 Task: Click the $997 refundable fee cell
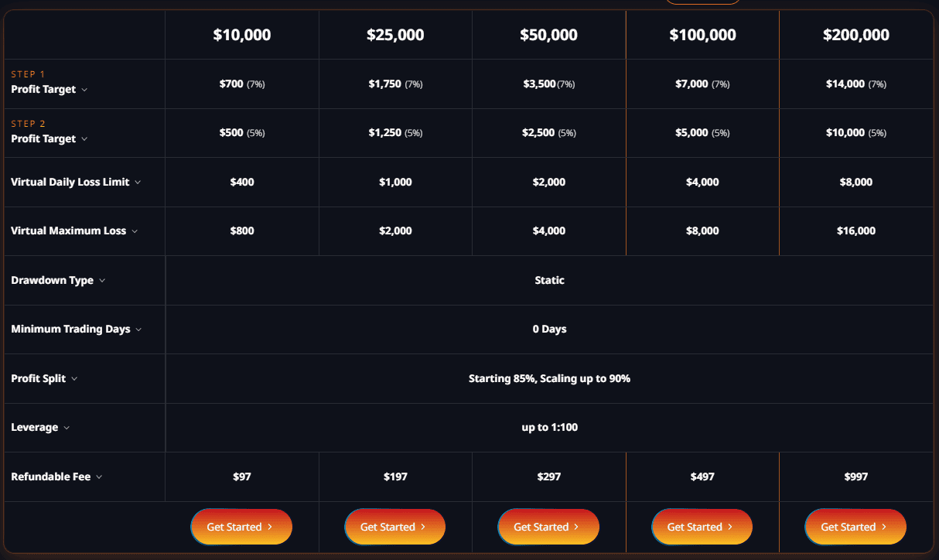[855, 476]
